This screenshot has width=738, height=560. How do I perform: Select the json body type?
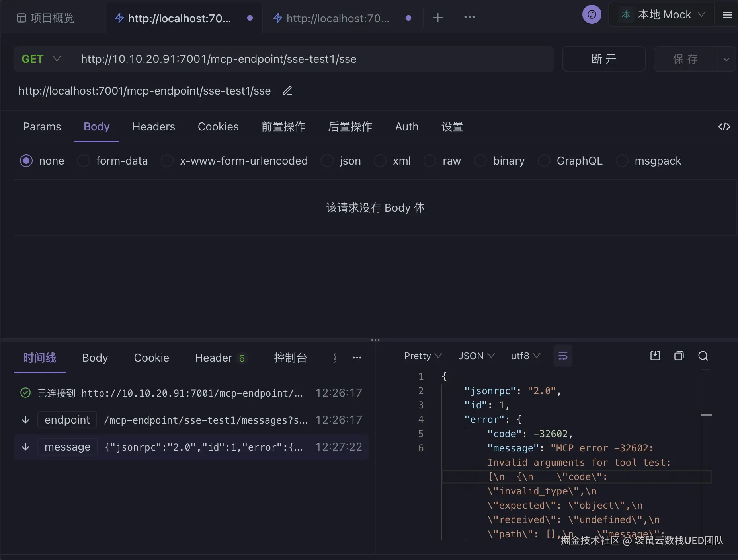[327, 161]
